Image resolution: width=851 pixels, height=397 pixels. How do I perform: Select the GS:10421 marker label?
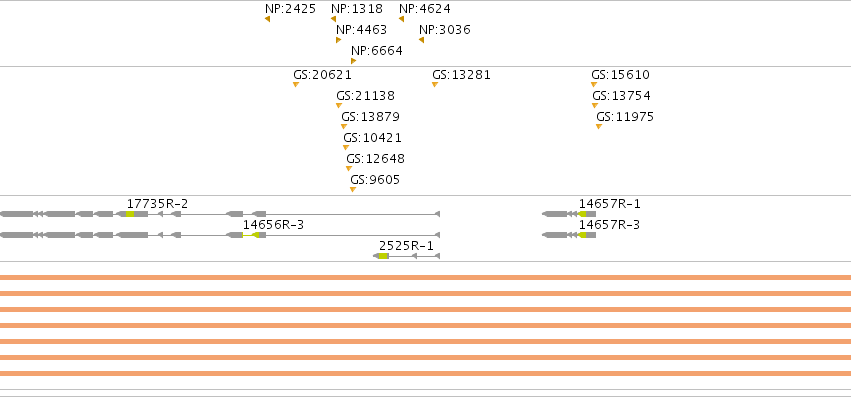coord(372,138)
